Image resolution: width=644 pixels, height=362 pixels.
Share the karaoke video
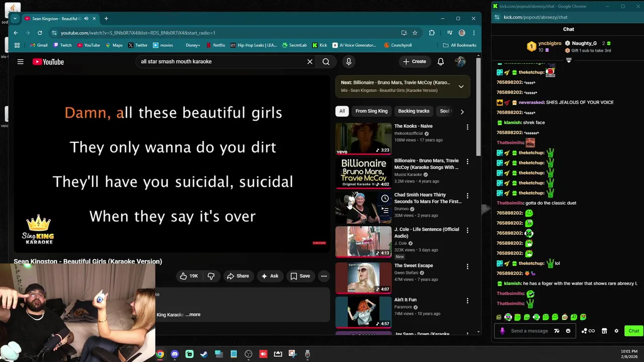(x=238, y=276)
